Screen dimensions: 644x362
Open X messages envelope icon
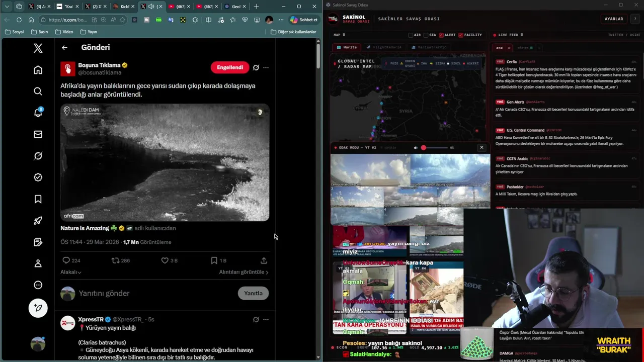(x=38, y=134)
